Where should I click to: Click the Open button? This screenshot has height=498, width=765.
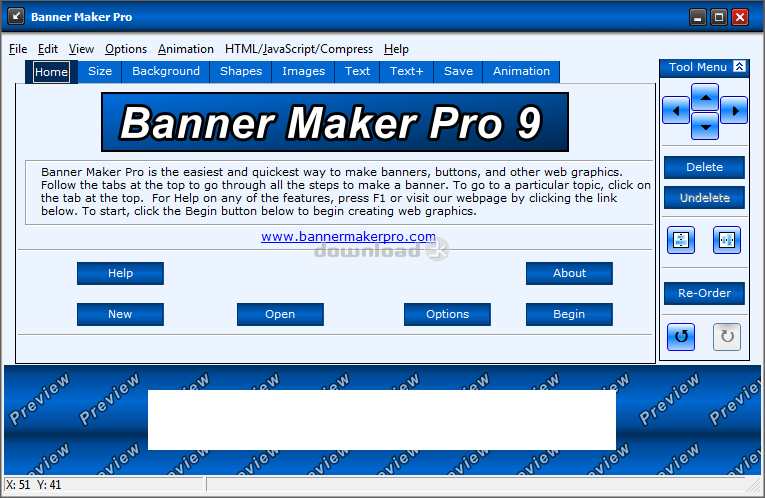point(281,314)
